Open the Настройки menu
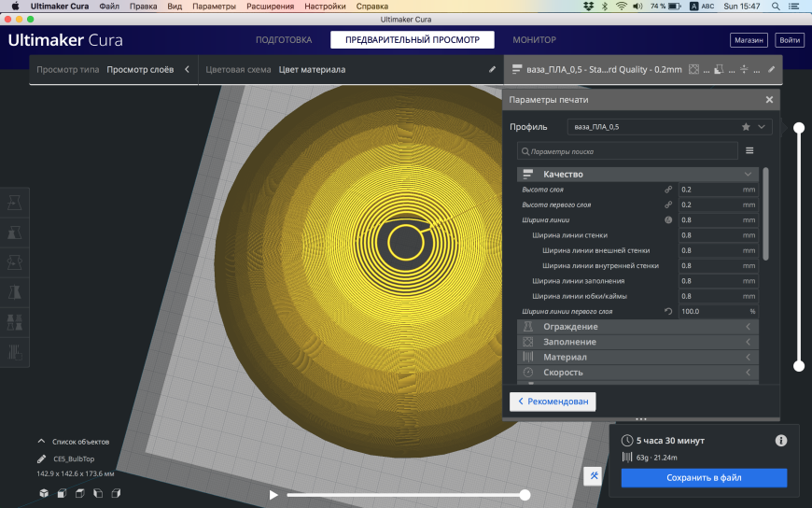The image size is (812, 508). [325, 7]
